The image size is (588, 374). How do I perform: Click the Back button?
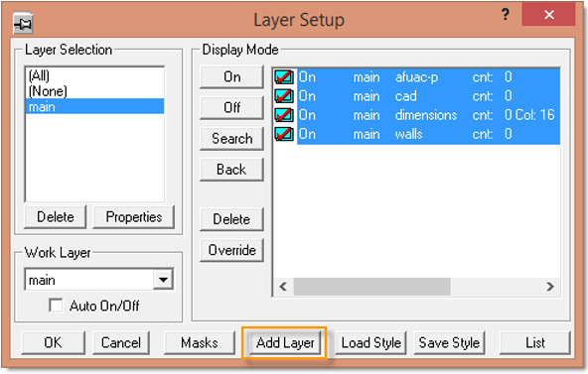tap(231, 170)
